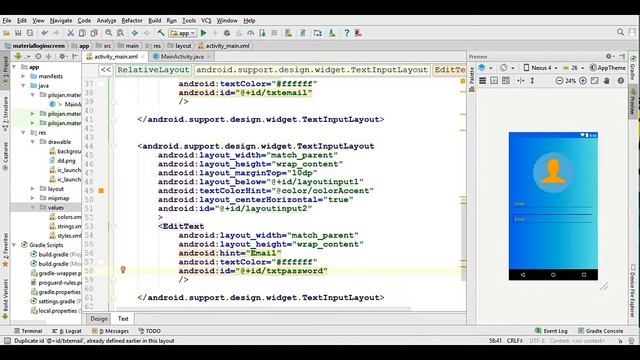Open the Logcat tool window

coord(67,331)
